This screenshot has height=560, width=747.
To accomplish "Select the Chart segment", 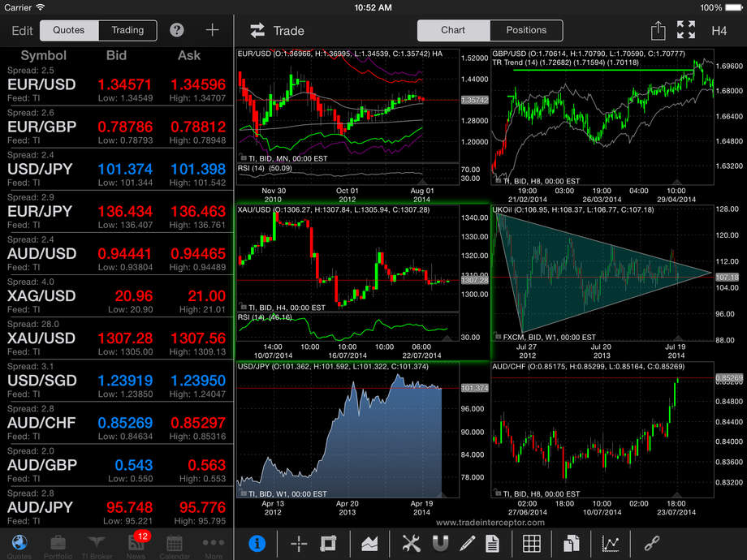I will point(453,30).
